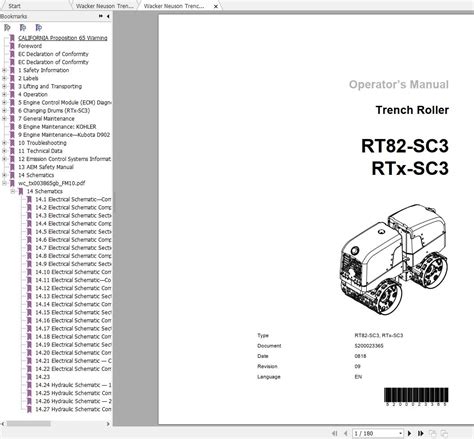
Task: Select 14.9 Electrical Schematic bookmark
Action: pyautogui.click(x=73, y=264)
